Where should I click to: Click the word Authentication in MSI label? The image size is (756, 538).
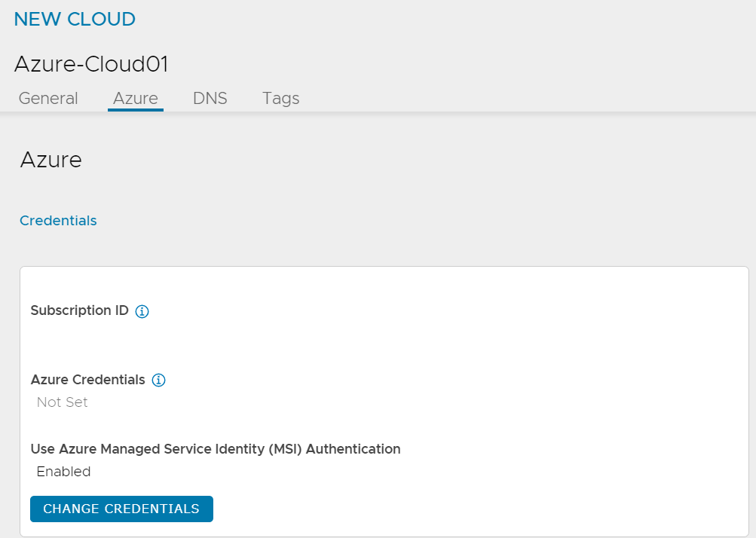coord(353,449)
